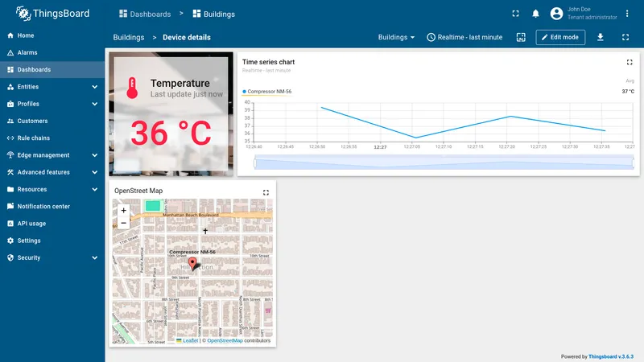644x362 pixels.
Task: Zoom in on the map
Action: pyautogui.click(x=124, y=210)
